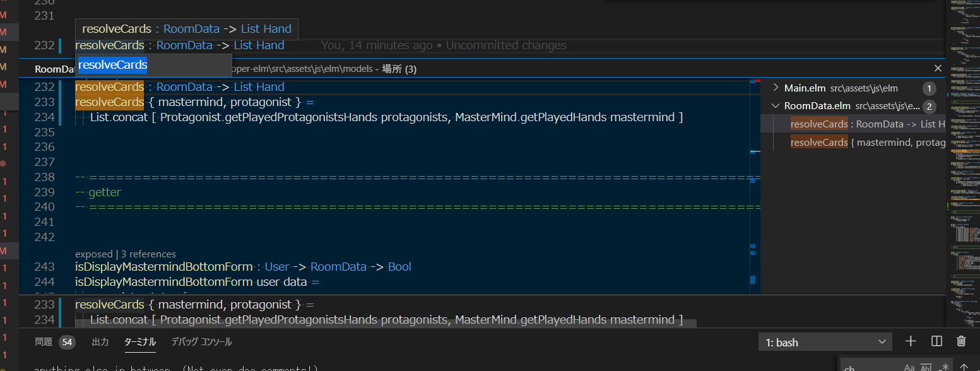This screenshot has width=980, height=371.
Task: Go to the previous match with the up arrow
Action: coord(965,367)
